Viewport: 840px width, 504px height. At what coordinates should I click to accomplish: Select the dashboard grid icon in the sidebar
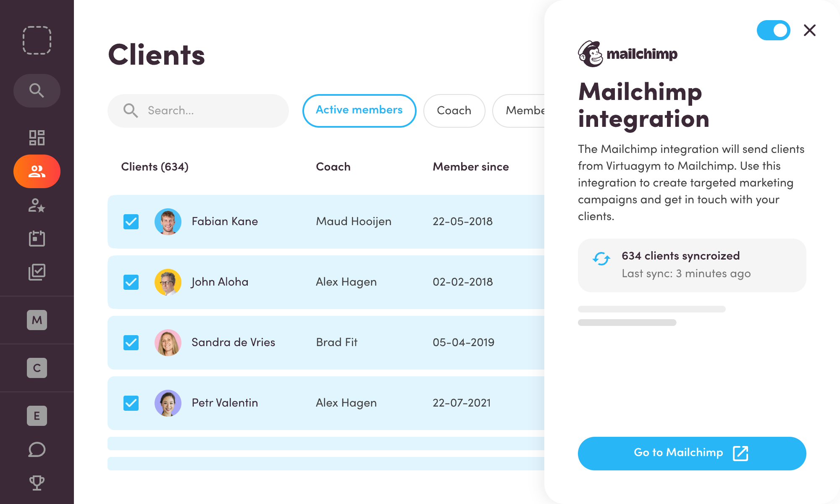point(37,138)
